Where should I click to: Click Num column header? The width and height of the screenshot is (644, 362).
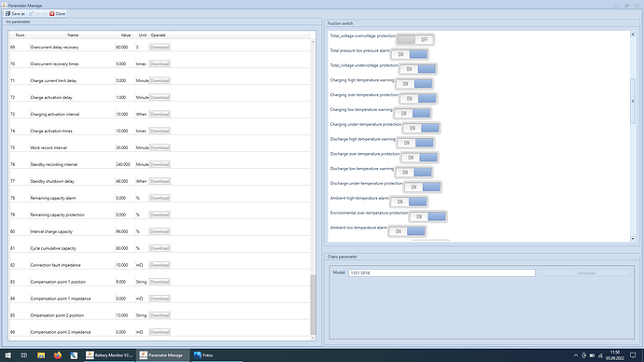(x=20, y=35)
